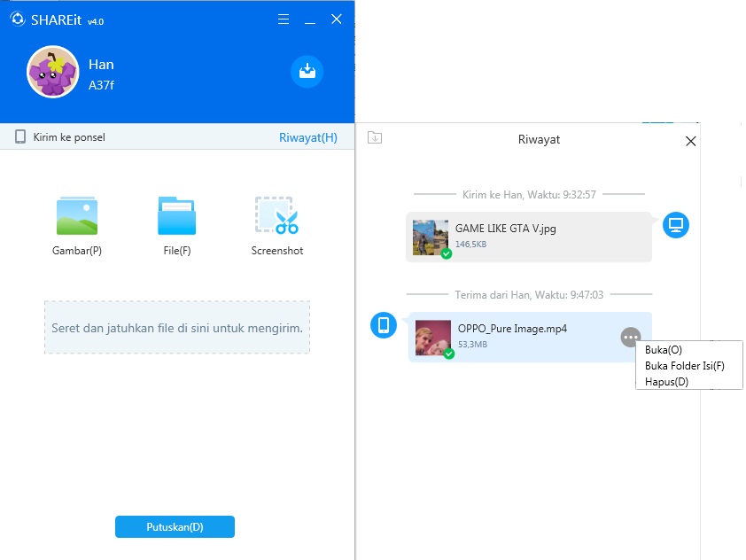This screenshot has width=746, height=560.
Task: Open the GAME LIKE GTA V.jpg thumbnail
Action: coord(430,237)
